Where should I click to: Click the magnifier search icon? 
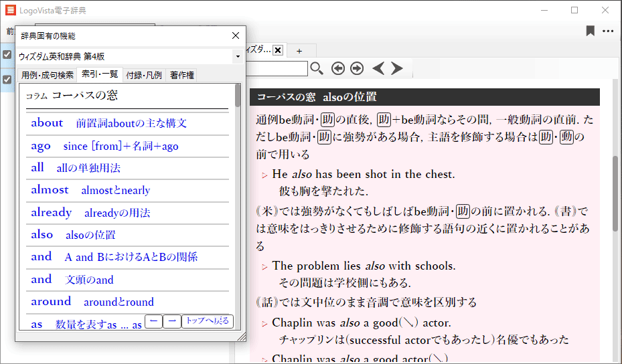[x=317, y=69]
